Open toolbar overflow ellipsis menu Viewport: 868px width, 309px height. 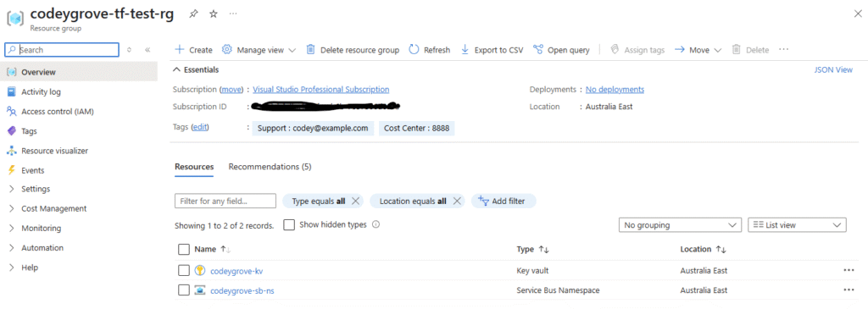point(783,49)
